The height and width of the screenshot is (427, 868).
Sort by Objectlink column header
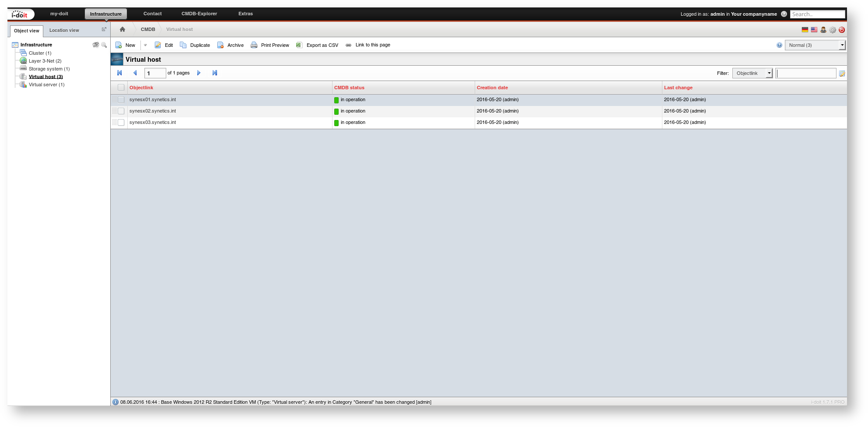141,88
